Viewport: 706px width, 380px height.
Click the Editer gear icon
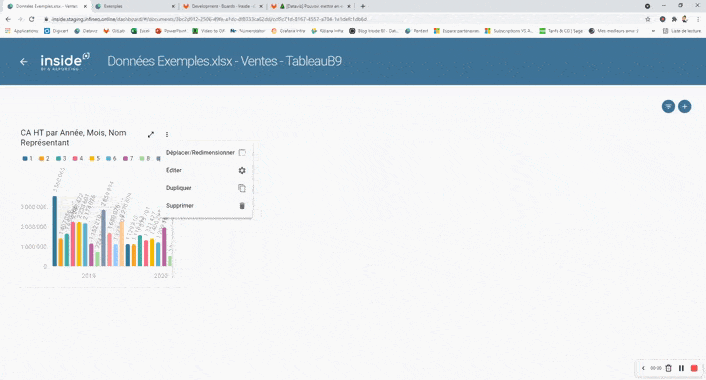point(242,170)
